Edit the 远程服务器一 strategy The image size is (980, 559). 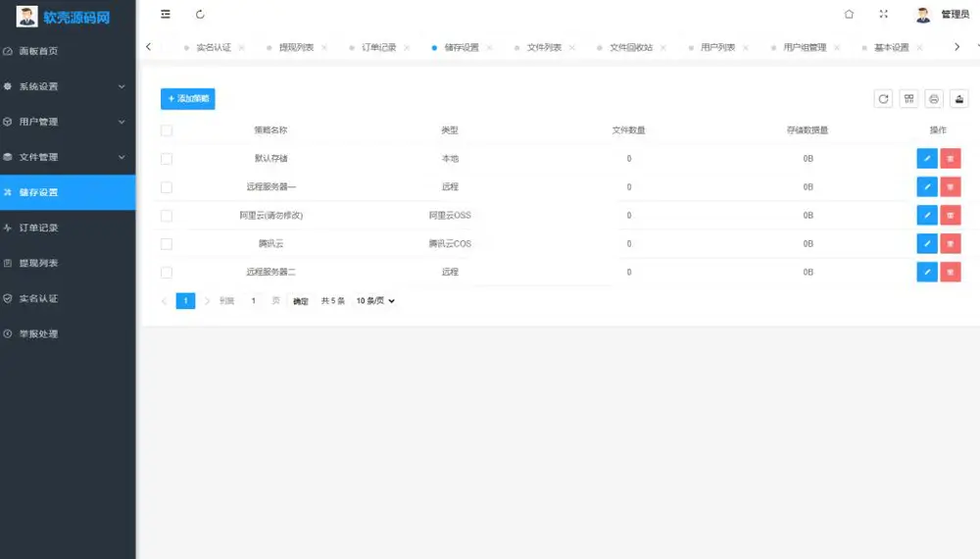(x=927, y=186)
